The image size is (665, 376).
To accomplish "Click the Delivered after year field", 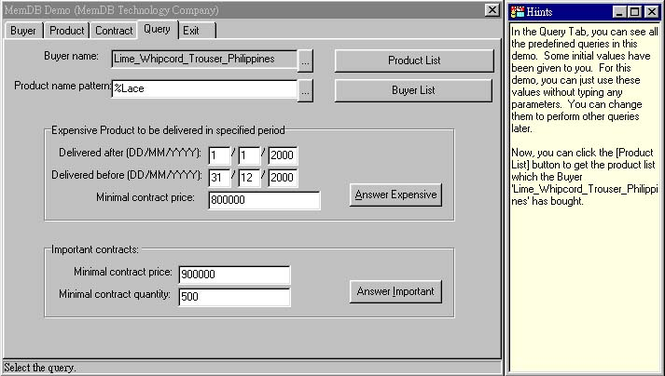I will pyautogui.click(x=283, y=156).
